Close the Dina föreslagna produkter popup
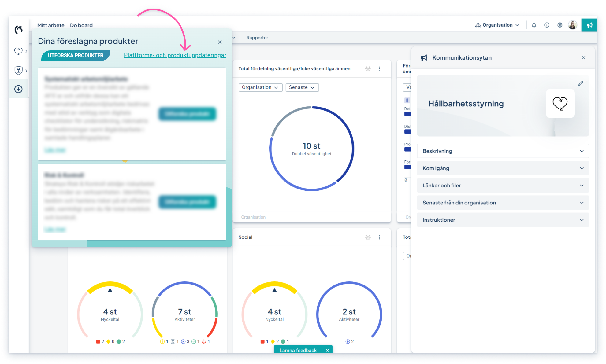 tap(220, 42)
